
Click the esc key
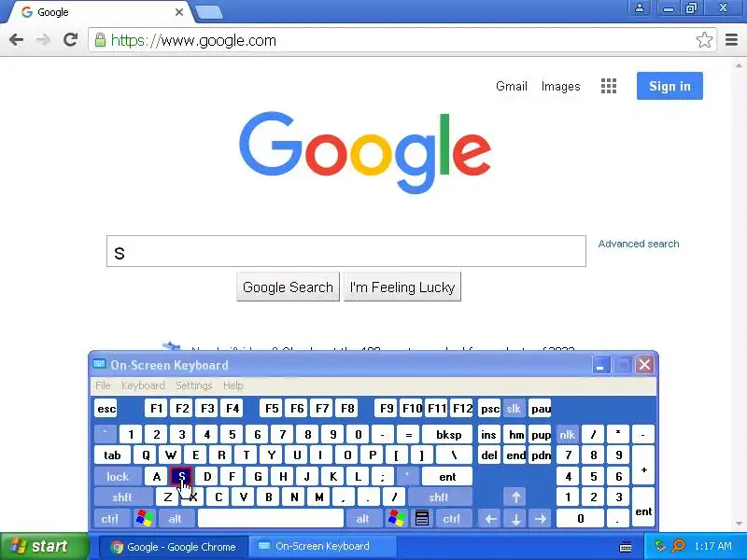[106, 409]
